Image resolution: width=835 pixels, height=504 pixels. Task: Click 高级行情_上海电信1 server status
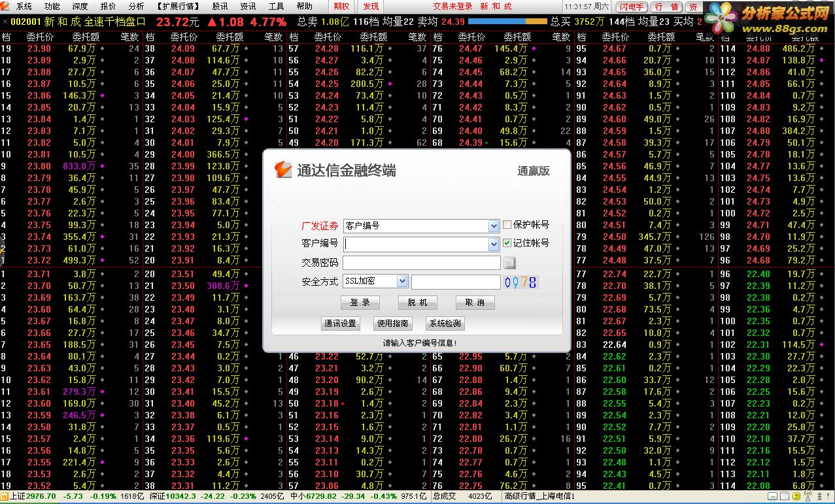[x=539, y=496]
